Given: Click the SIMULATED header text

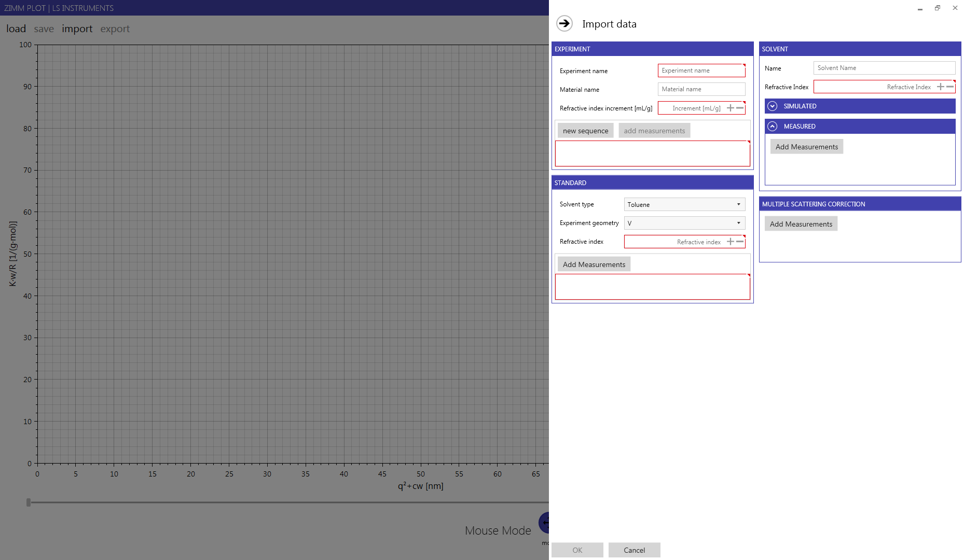Looking at the screenshot, I should tap(800, 106).
